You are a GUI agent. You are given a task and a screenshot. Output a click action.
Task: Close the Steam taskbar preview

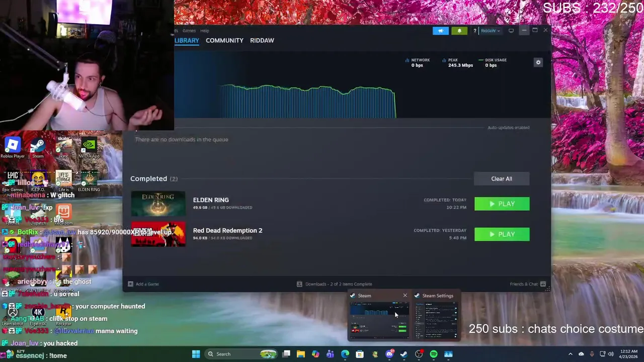tap(405, 296)
